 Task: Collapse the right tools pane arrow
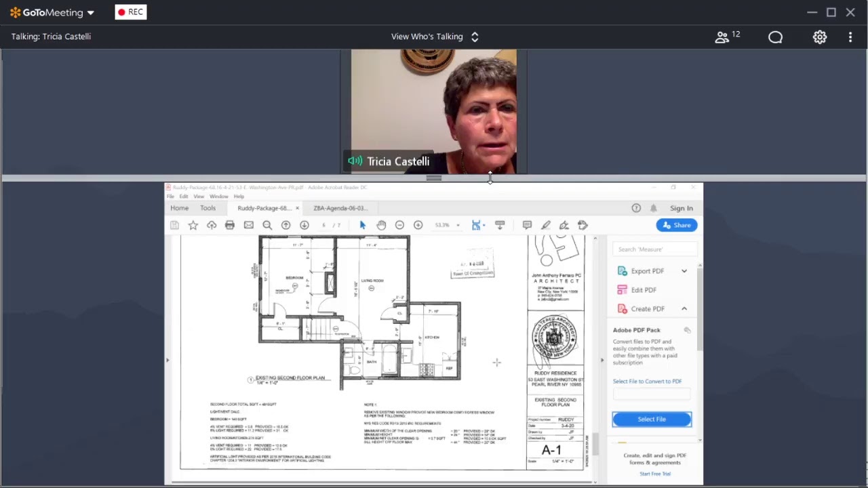tap(601, 360)
